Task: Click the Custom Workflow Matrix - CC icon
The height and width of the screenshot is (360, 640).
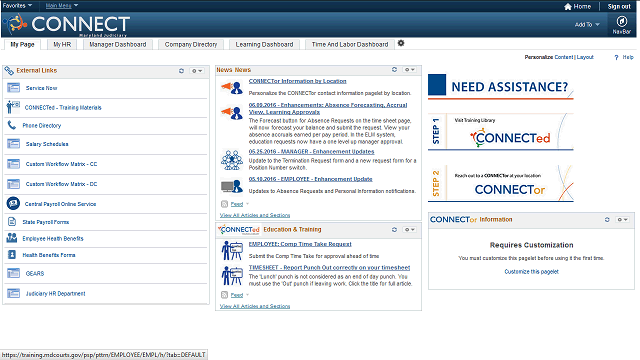Action: [x=13, y=164]
